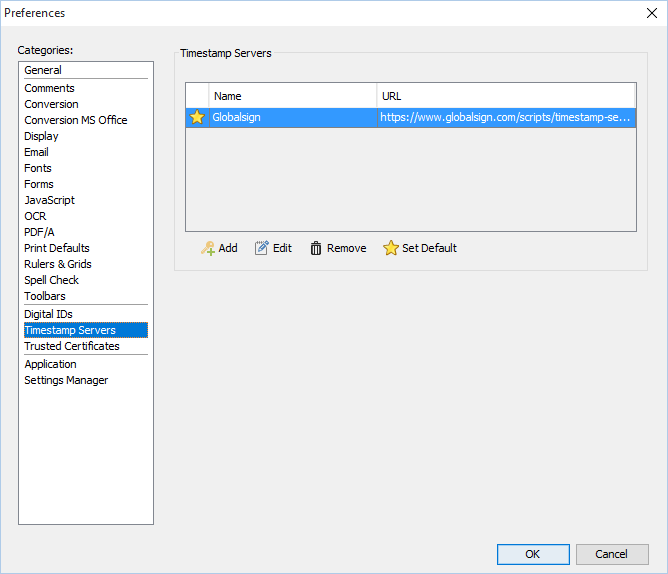Select the OCR category
This screenshot has height=574, width=668.
coord(35,216)
